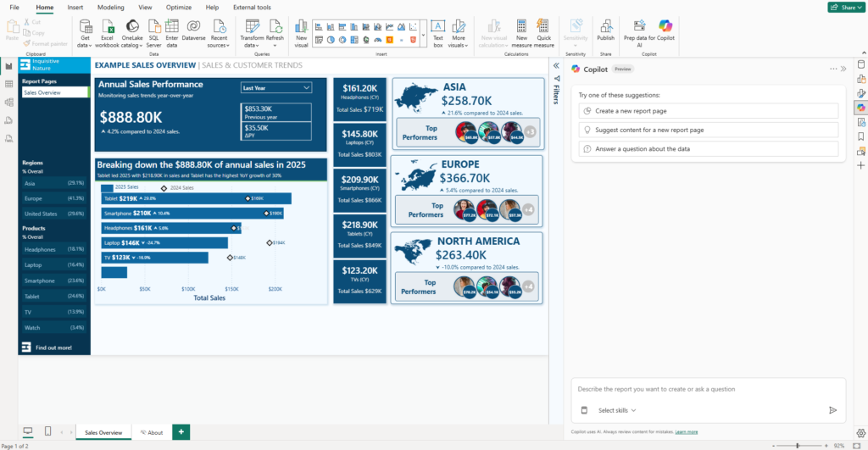
Task: Open the Transform data dropdown
Action: point(252,33)
